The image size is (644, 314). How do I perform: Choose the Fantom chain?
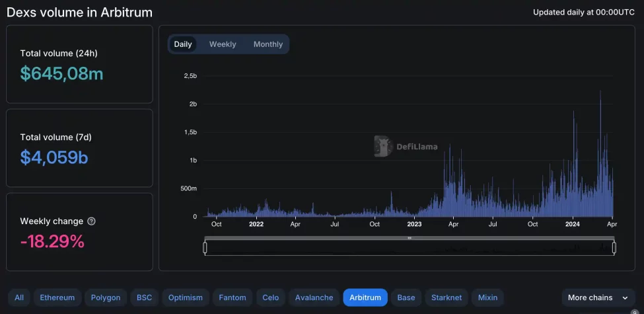pyautogui.click(x=234, y=297)
